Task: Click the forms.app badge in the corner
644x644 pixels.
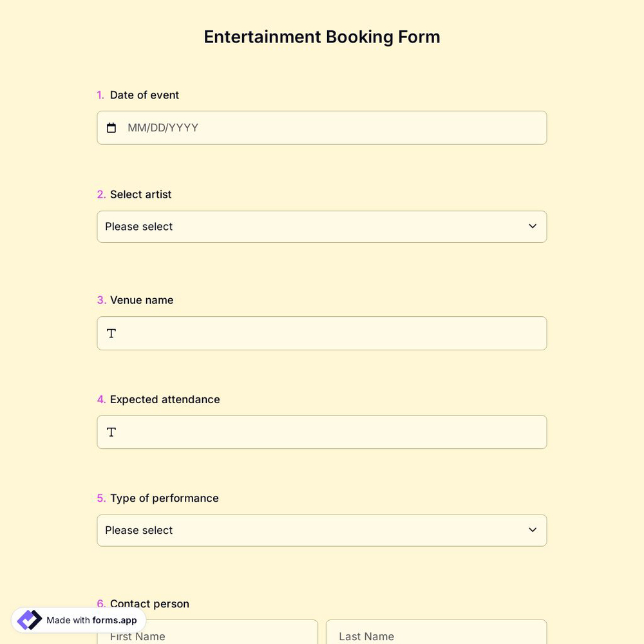Action: tap(77, 620)
